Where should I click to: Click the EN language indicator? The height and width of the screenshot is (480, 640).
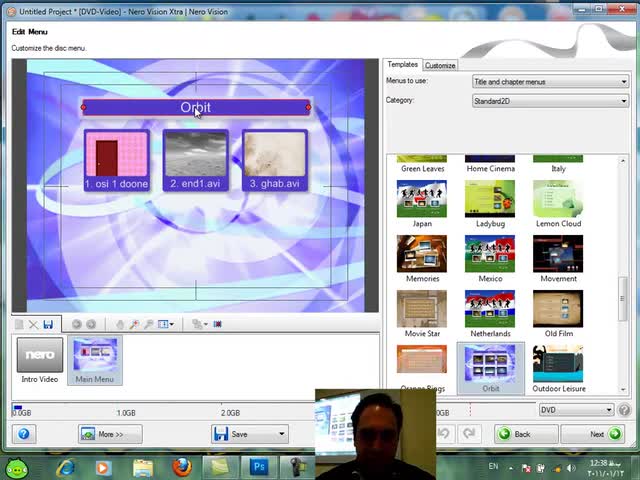493,466
